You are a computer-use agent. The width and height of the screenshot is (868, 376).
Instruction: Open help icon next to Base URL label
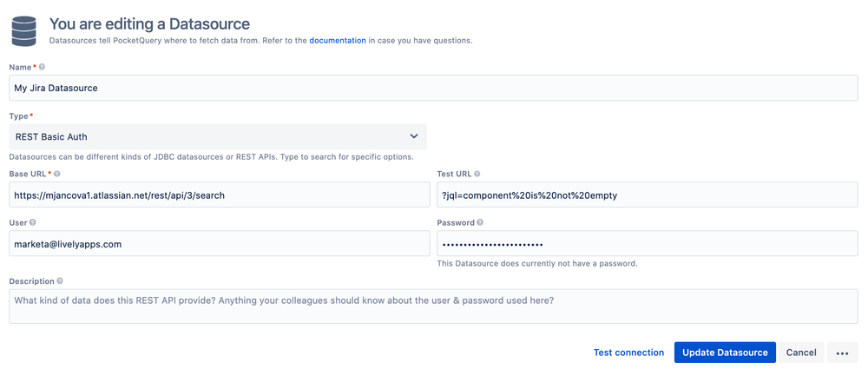pos(57,174)
